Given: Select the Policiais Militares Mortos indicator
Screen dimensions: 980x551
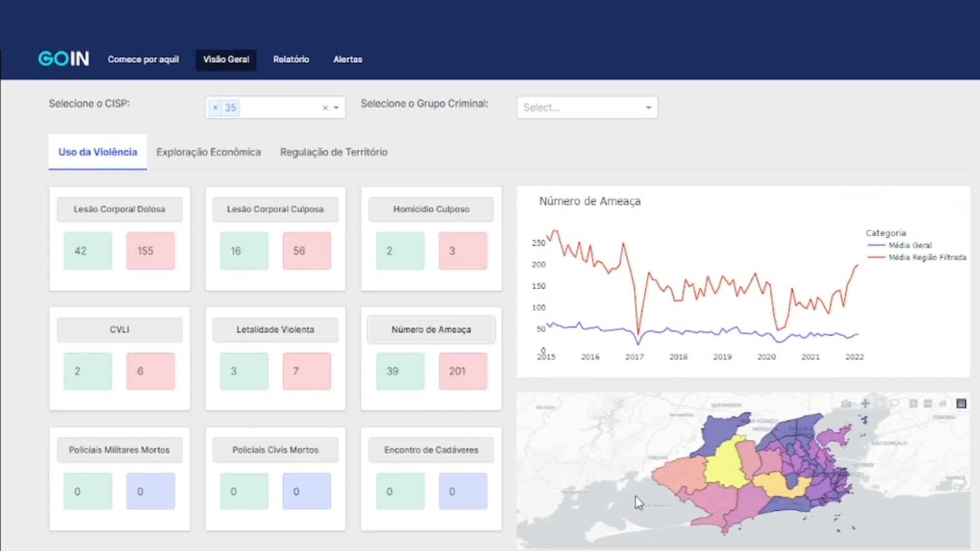Looking at the screenshot, I should [119, 450].
